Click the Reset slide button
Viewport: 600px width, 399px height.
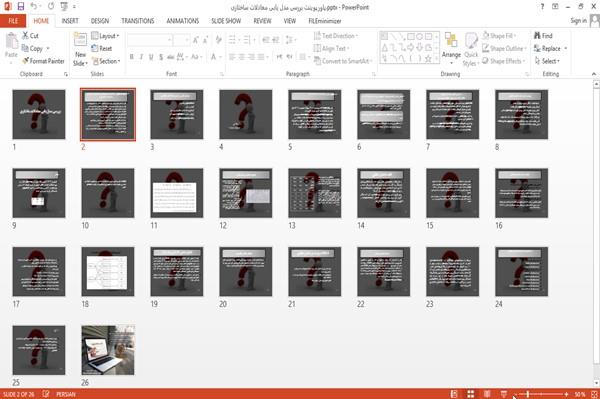102,48
